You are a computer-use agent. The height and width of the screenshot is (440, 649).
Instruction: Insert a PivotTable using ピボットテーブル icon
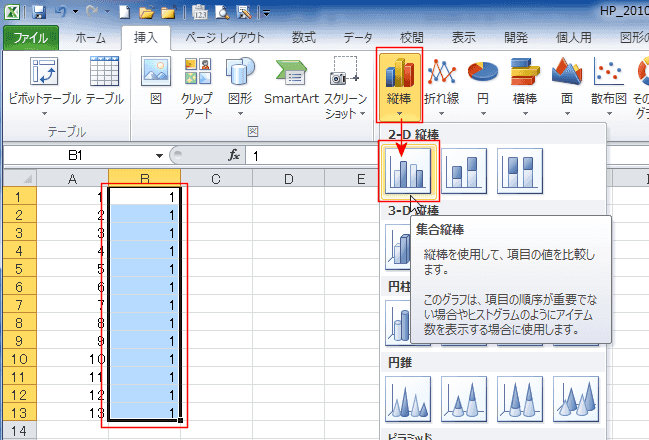pyautogui.click(x=44, y=87)
